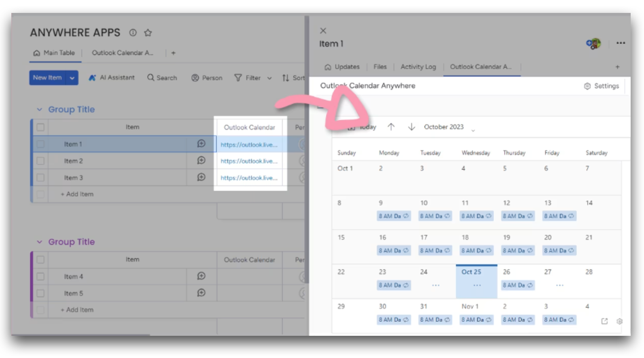
Task: Expand the Filter dropdown chevron
Action: tap(269, 78)
